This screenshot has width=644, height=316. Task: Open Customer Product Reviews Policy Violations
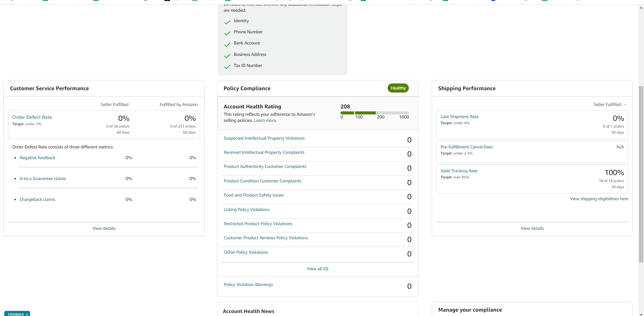(266, 238)
